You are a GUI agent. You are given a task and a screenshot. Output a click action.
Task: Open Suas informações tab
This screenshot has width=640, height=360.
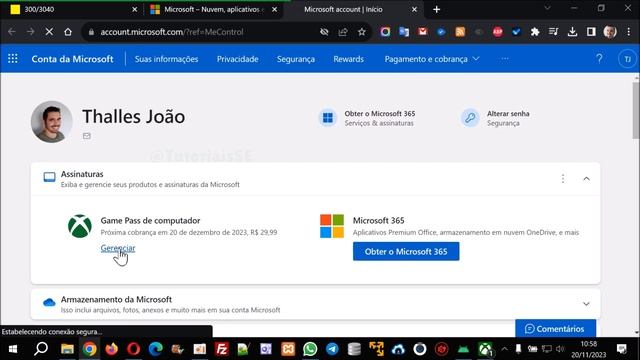pyautogui.click(x=166, y=59)
